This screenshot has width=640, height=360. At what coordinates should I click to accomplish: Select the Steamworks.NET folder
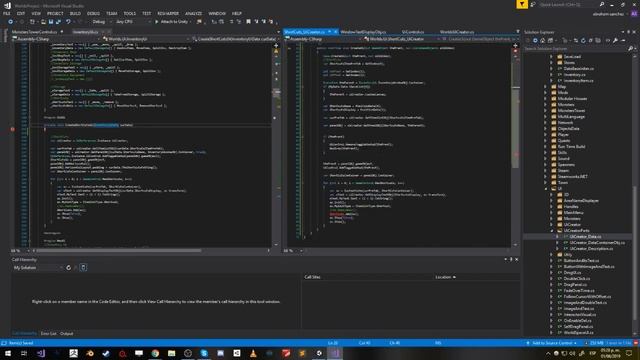572,177
